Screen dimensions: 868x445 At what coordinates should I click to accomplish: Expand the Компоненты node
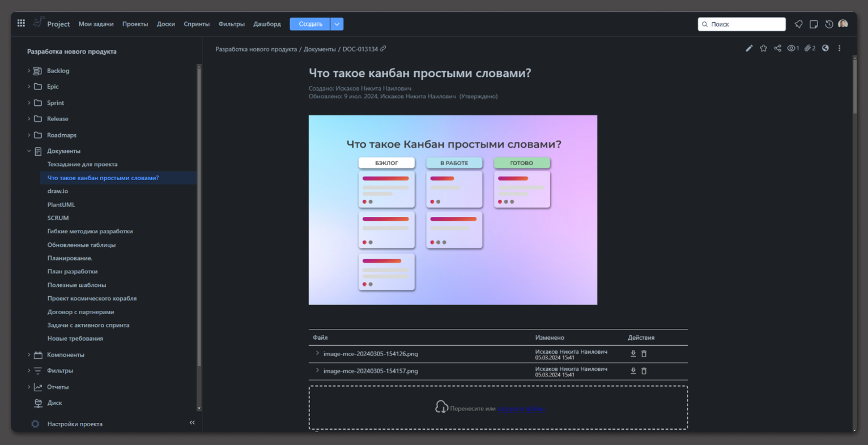click(29, 355)
